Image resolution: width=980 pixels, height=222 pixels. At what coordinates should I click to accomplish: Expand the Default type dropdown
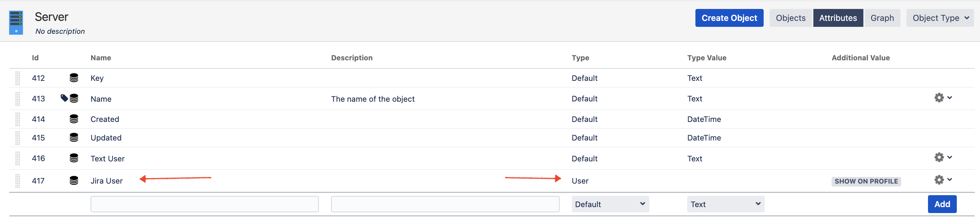coord(610,204)
